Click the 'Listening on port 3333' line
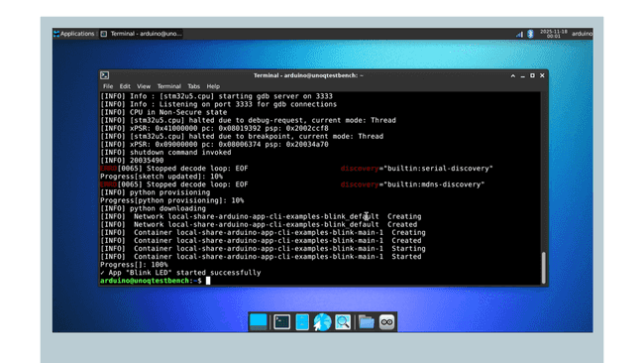This screenshot has width=644, height=363. click(x=219, y=104)
